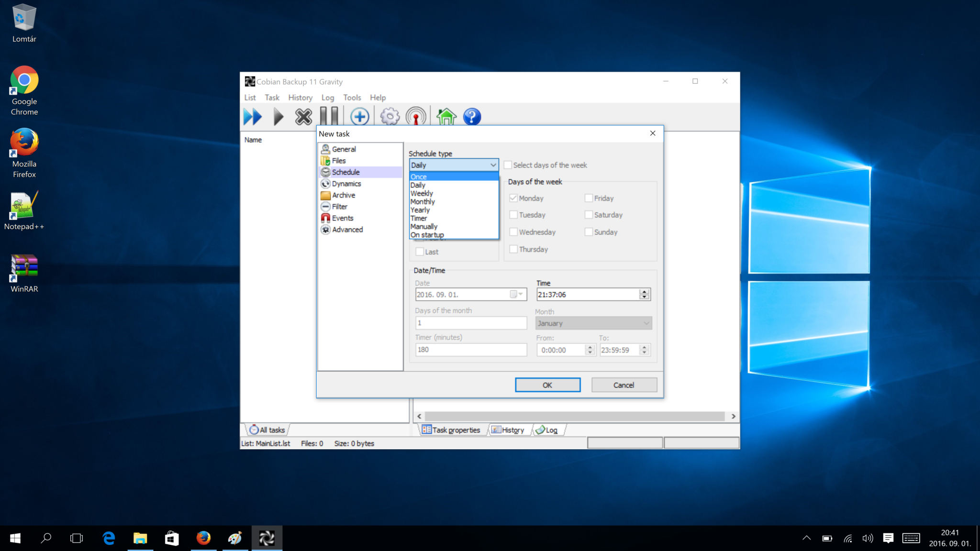Pause tasks using the pause icon
Viewport: 980px width, 551px height.
pos(329,116)
